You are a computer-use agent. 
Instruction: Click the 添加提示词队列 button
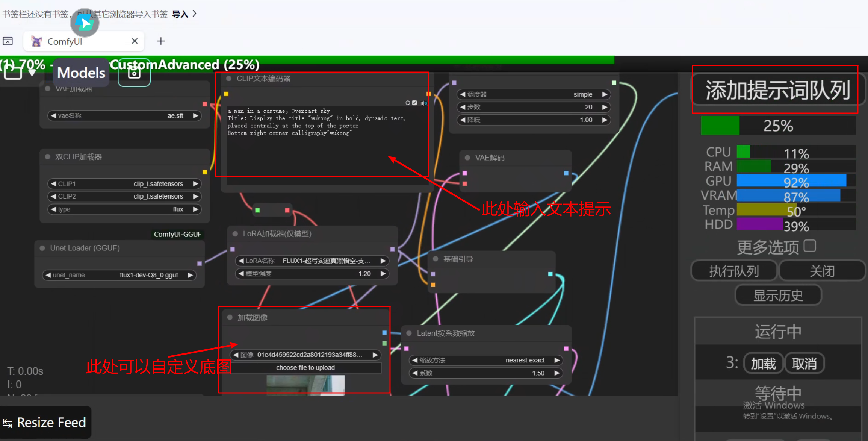pos(777,89)
